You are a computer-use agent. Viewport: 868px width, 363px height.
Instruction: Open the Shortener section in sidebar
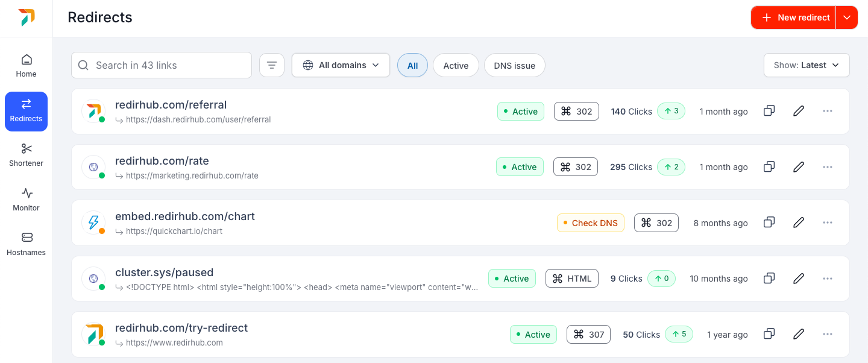26,154
